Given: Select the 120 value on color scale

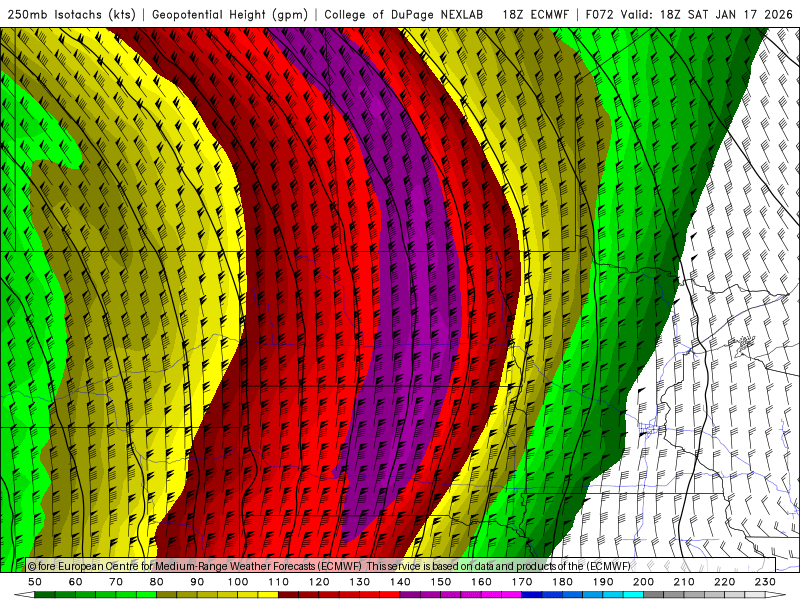Looking at the screenshot, I should (319, 582).
